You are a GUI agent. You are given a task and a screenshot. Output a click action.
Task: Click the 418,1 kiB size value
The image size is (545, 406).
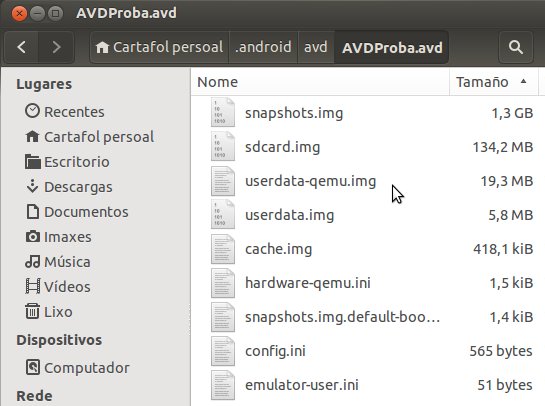point(503,249)
